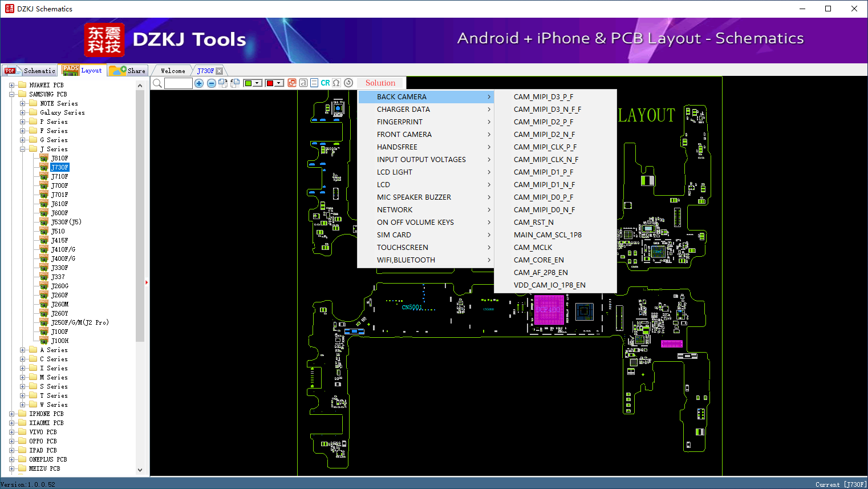Expand the NOTE Series folder

(23, 103)
